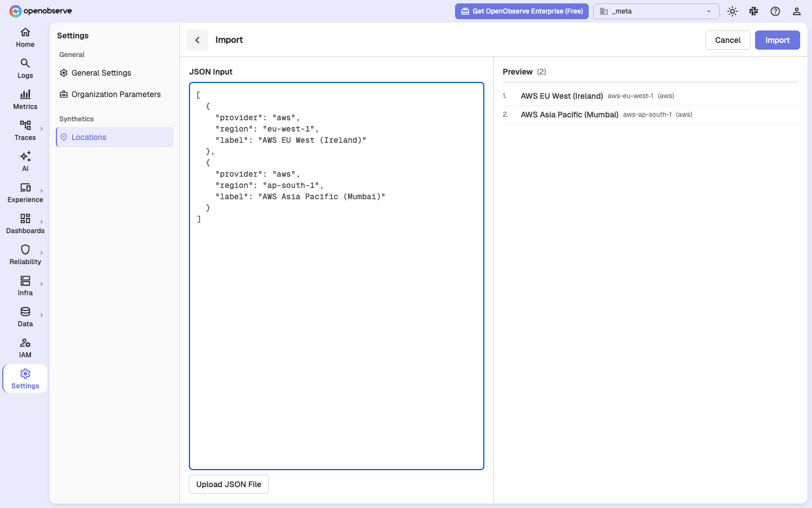This screenshot has height=508, width=812.
Task: Click the Import button
Action: coord(777,40)
